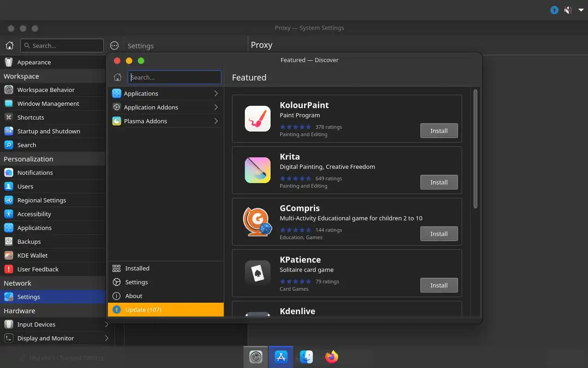Select Network Settings label in System Settings
This screenshot has height=368, width=588.
[28, 297]
